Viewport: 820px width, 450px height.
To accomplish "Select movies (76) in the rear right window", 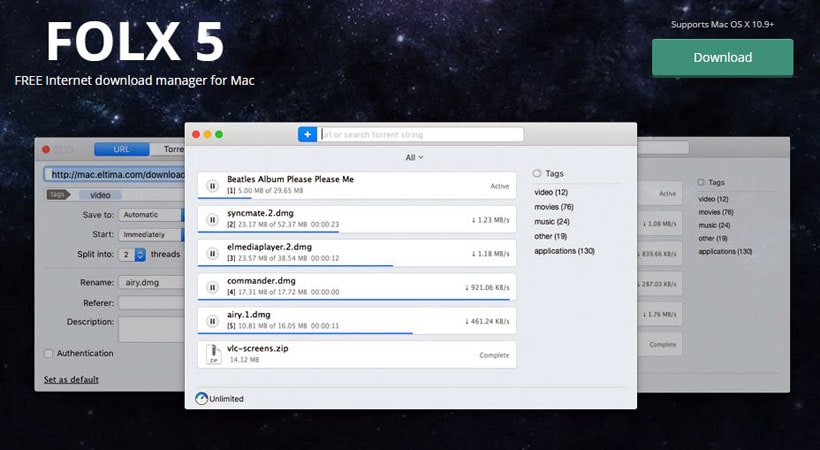I will [x=716, y=212].
